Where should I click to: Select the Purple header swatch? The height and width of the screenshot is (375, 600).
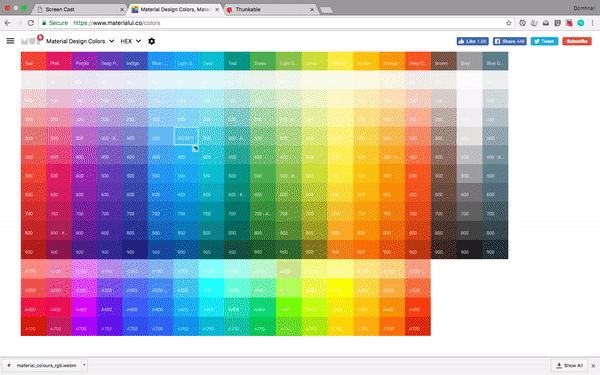pos(84,61)
